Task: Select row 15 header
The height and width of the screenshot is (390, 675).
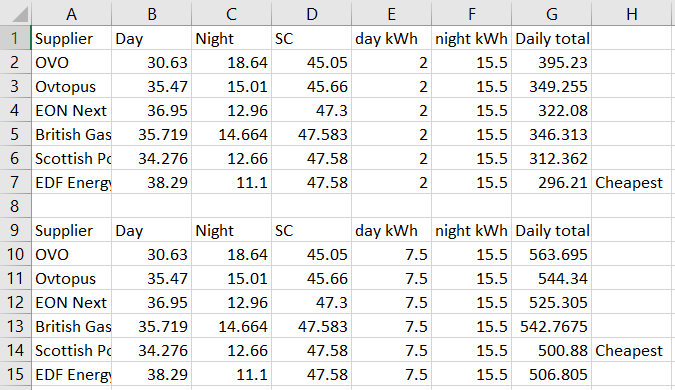Action: [x=15, y=374]
